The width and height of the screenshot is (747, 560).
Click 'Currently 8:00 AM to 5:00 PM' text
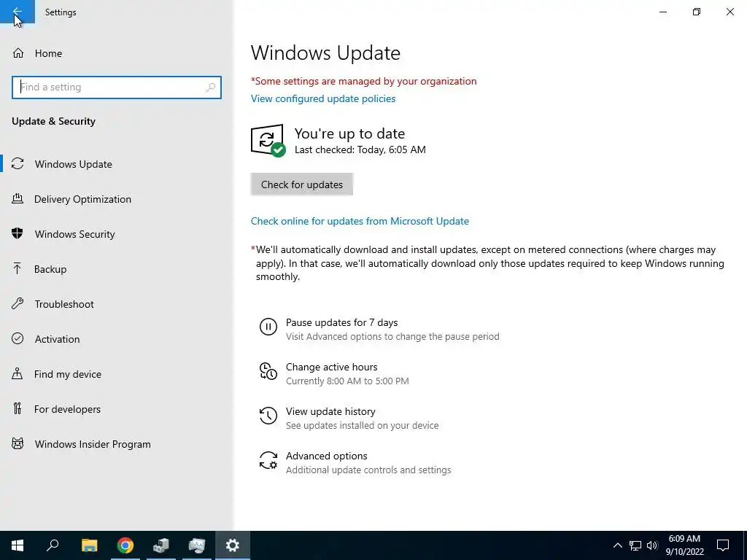347,381
